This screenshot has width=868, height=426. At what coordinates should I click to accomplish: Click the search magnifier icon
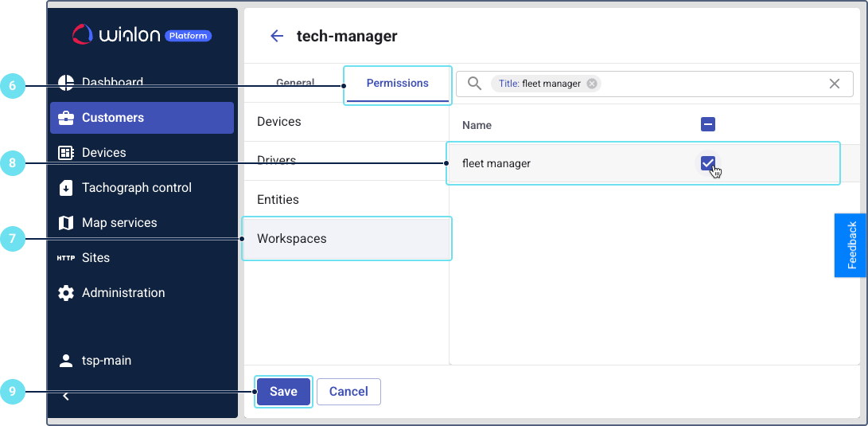click(x=474, y=84)
